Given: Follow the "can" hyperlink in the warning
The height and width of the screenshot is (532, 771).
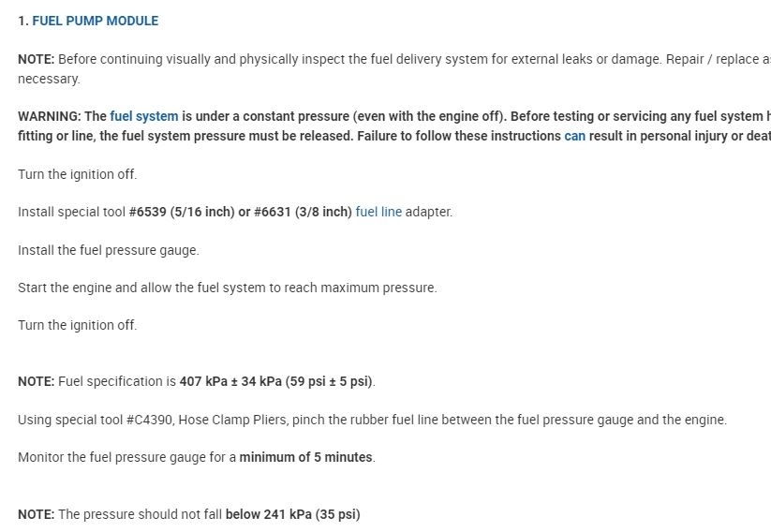Looking at the screenshot, I should [574, 136].
